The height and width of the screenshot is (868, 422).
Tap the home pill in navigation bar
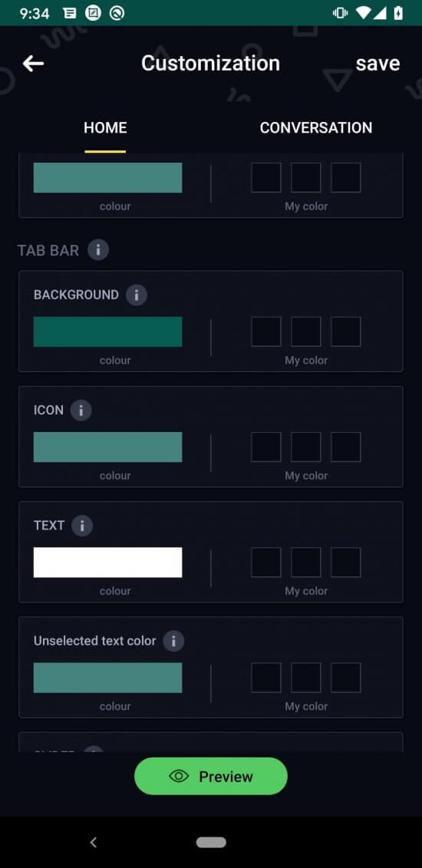[x=211, y=842]
